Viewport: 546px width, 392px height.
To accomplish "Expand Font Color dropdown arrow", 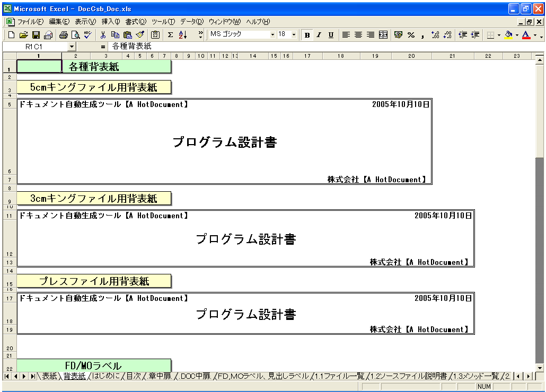I will point(535,35).
